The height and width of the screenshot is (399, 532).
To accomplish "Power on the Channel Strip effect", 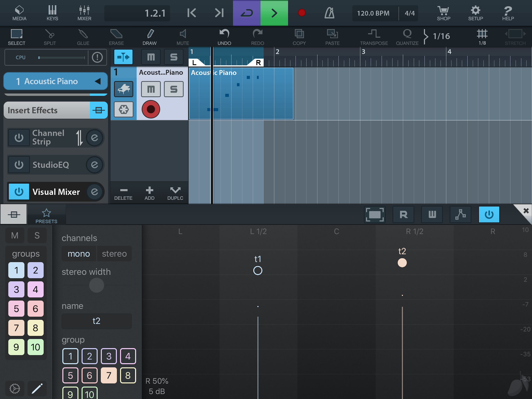I will tap(19, 138).
